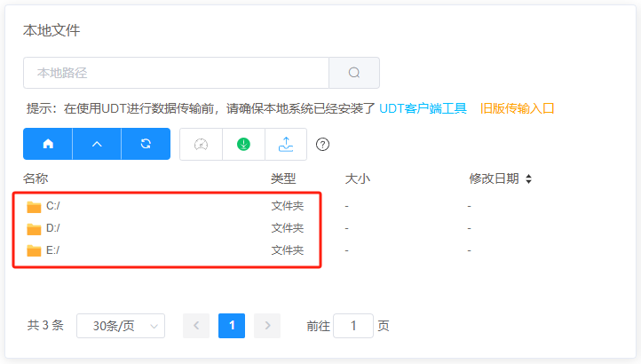The height and width of the screenshot is (364, 641).
Task: Open the help question mark icon
Action: pyautogui.click(x=322, y=145)
